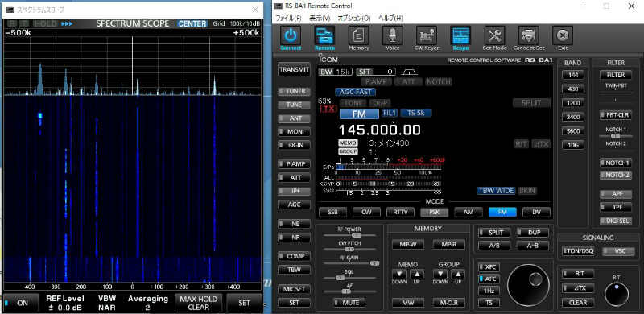Open MIC SET
This screenshot has width=644, height=314.
[294, 289]
